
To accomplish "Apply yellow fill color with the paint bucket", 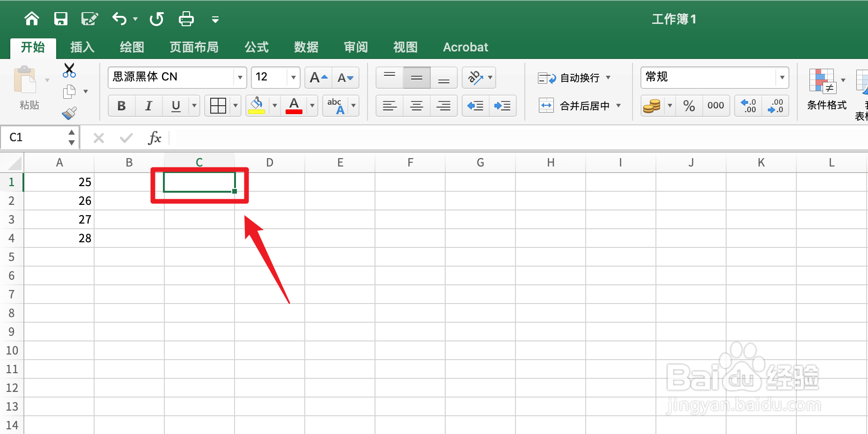I will pos(257,106).
